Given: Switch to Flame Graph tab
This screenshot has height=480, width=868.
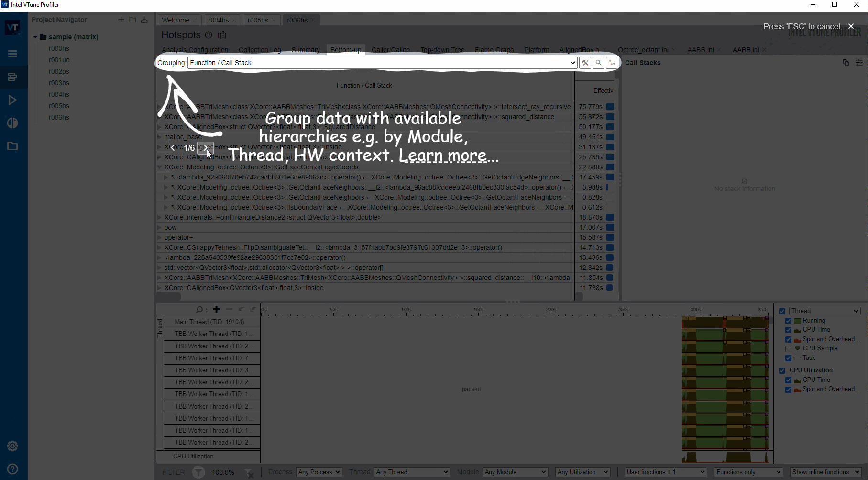Looking at the screenshot, I should (494, 50).
